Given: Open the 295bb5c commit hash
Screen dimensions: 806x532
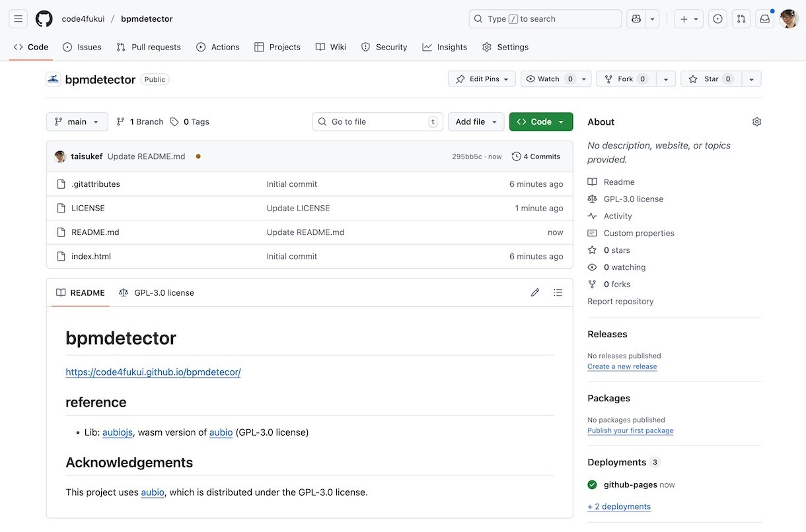Looking at the screenshot, I should click(x=467, y=156).
